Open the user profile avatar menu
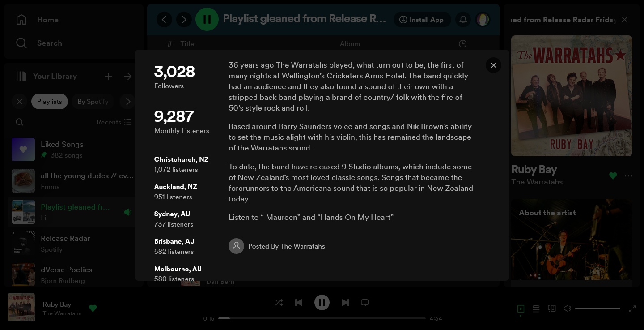Image resolution: width=644 pixels, height=330 pixels. 483,20
